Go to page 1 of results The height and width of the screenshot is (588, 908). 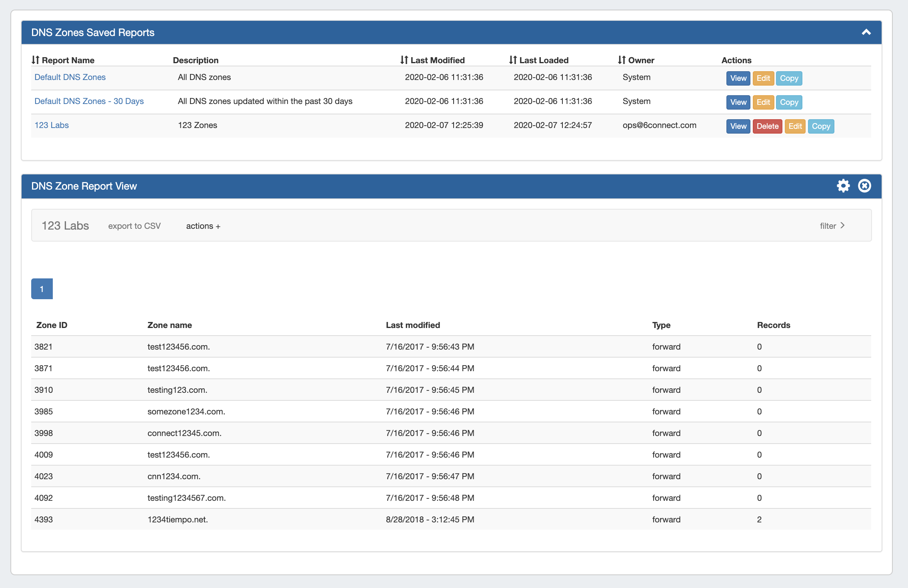click(x=42, y=289)
